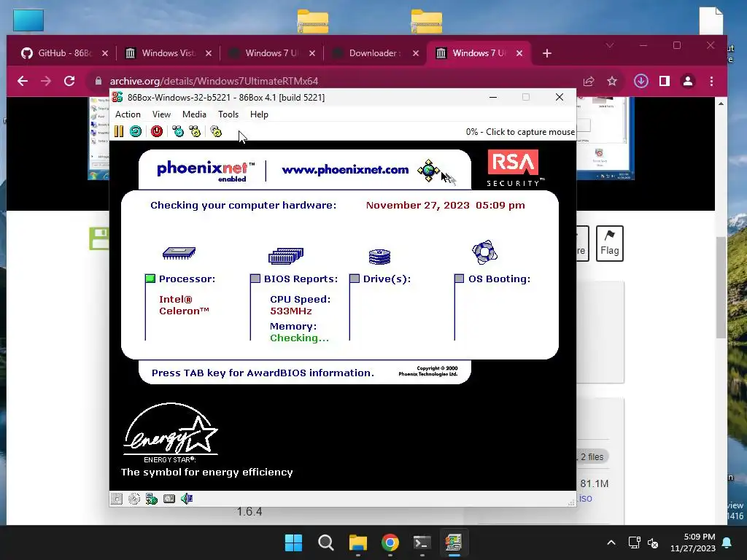This screenshot has width=747, height=560.
Task: Click Chrome icon in the taskbar
Action: pyautogui.click(x=390, y=542)
